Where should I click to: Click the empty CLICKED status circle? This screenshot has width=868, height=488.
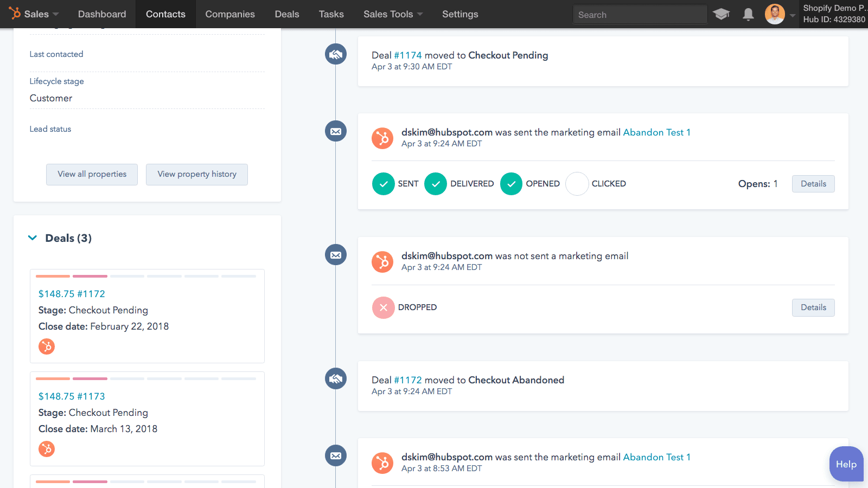click(577, 184)
